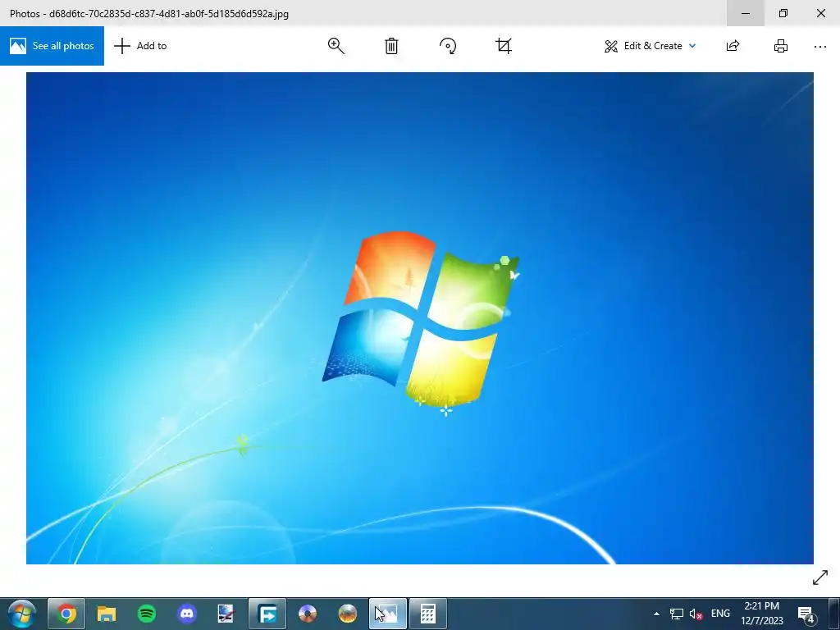Rotate the photo using the rotate icon

tap(448, 46)
